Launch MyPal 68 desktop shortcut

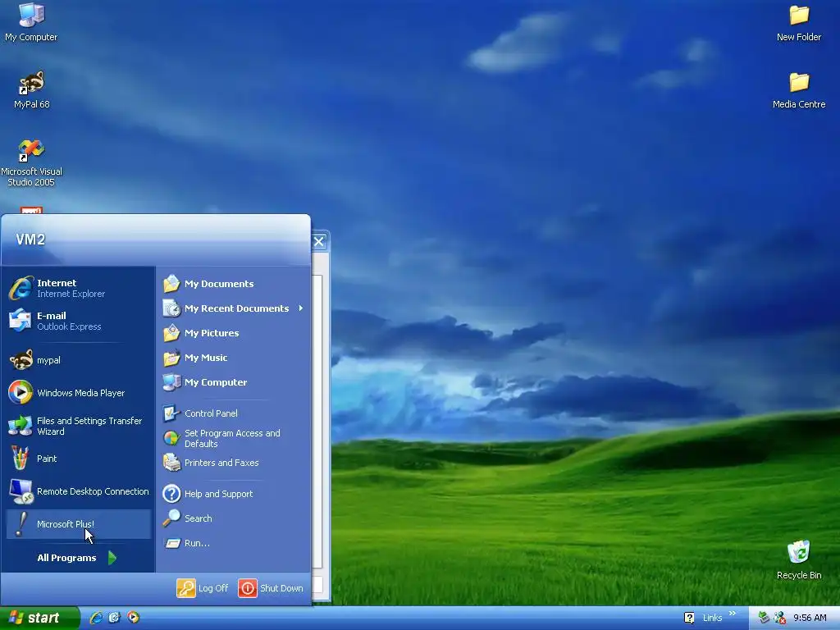[31, 89]
